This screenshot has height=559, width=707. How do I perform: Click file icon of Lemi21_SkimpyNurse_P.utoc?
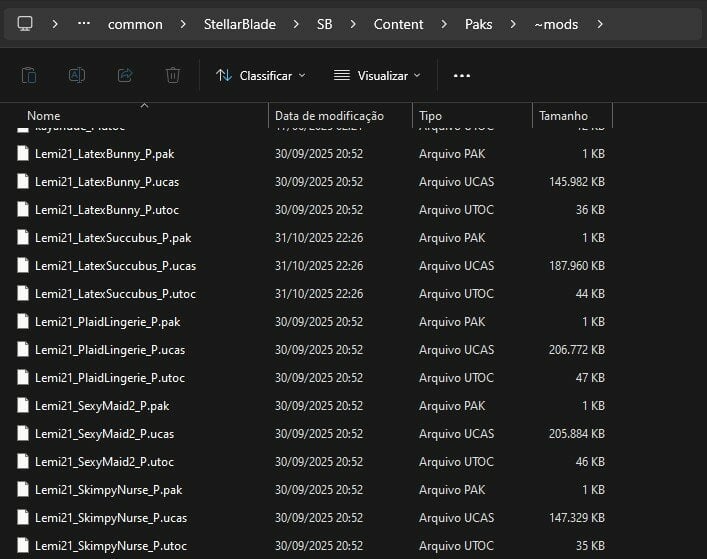coord(23,545)
